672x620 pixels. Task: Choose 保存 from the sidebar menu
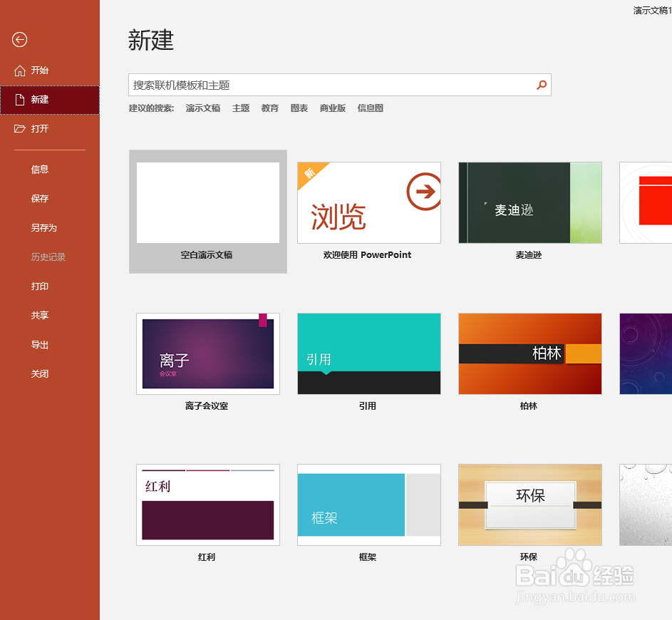[39, 198]
